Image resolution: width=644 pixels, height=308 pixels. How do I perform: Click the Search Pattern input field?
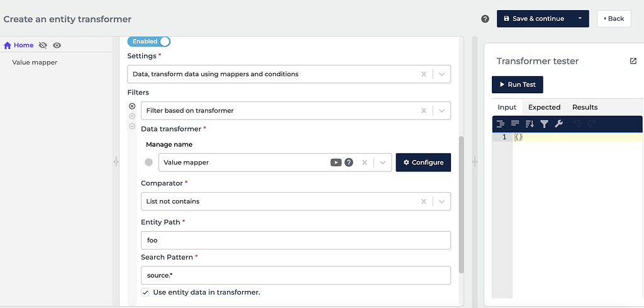(296, 275)
